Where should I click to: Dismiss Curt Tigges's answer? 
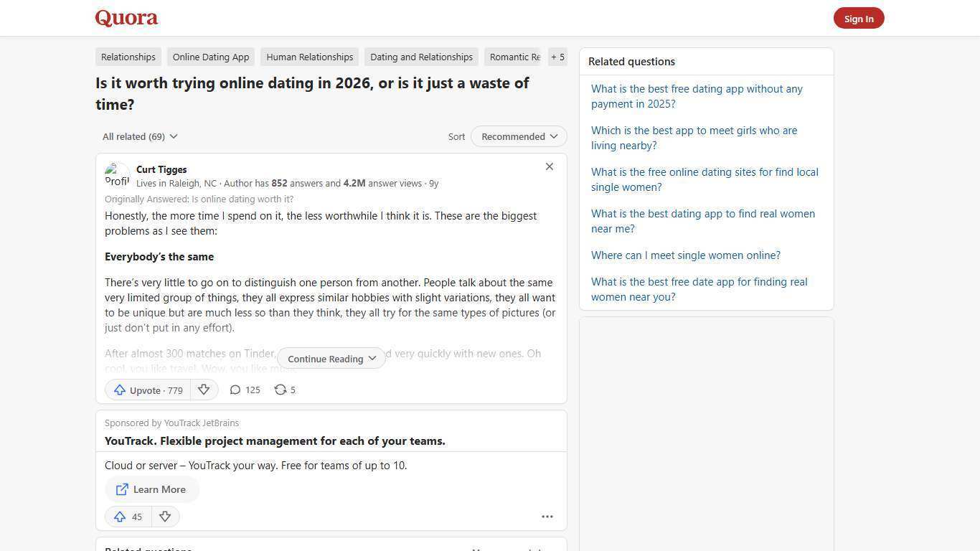pos(550,166)
